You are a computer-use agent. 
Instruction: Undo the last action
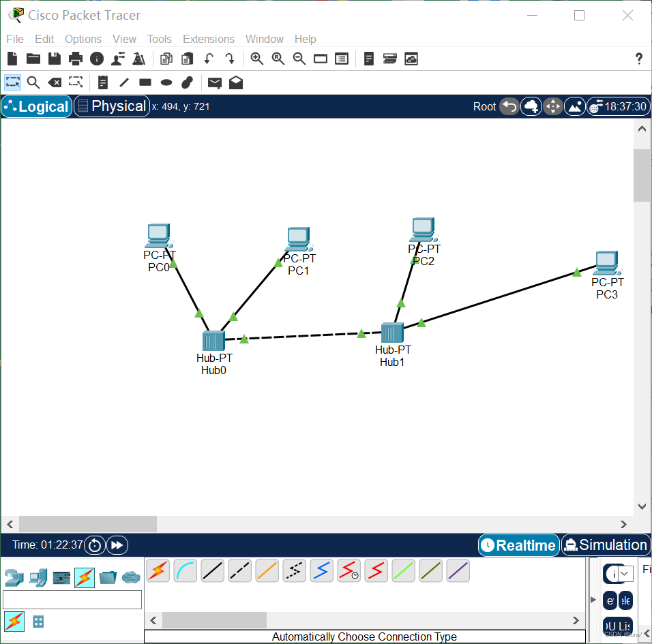(x=209, y=59)
